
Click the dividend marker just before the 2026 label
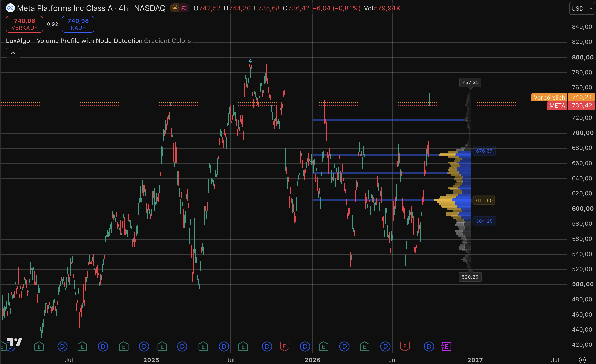coord(305,346)
